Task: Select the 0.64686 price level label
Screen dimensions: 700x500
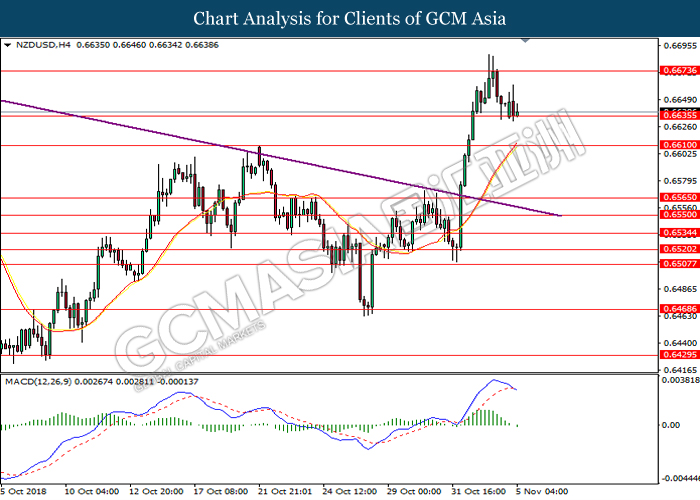Action: [x=679, y=308]
